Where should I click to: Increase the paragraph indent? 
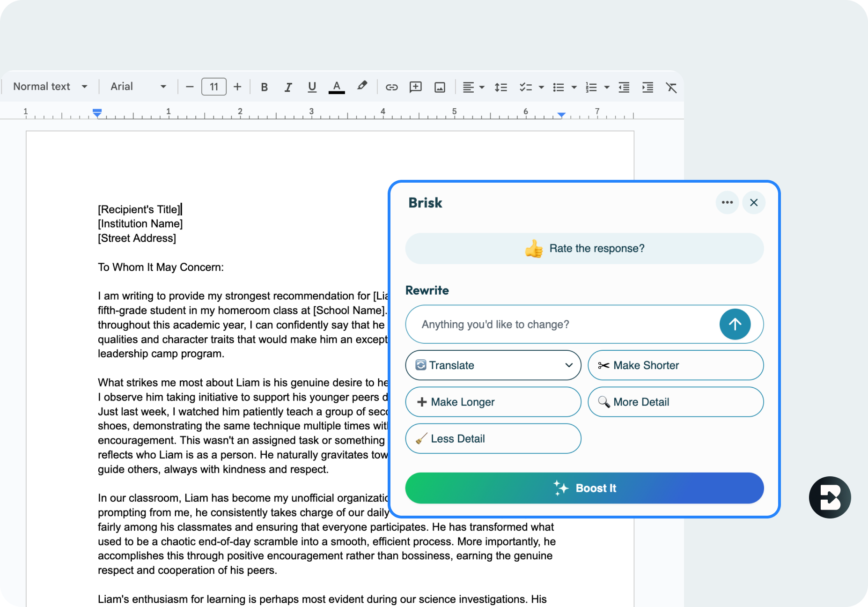647,87
